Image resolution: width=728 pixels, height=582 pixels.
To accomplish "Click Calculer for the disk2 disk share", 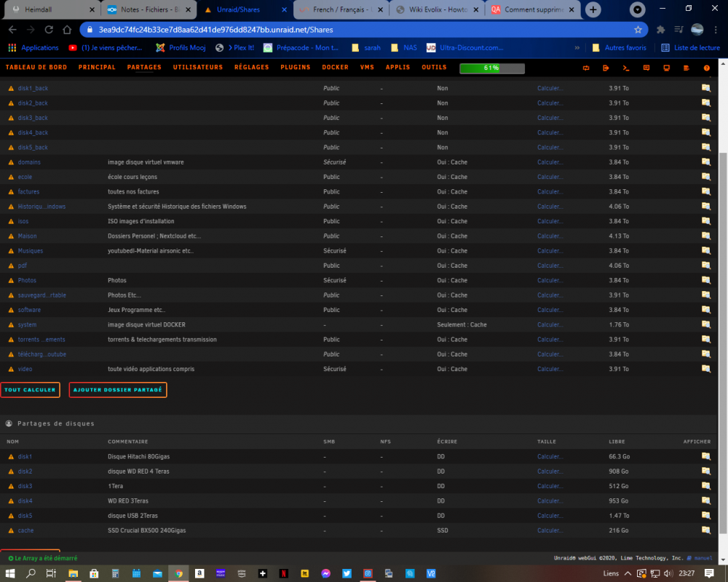I will click(550, 471).
